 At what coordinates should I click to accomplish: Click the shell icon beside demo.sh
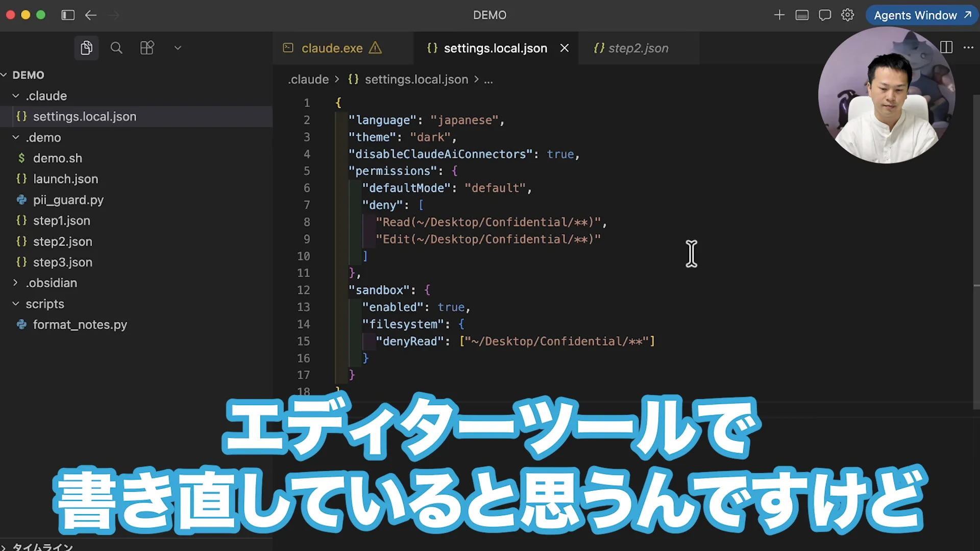coord(21,158)
